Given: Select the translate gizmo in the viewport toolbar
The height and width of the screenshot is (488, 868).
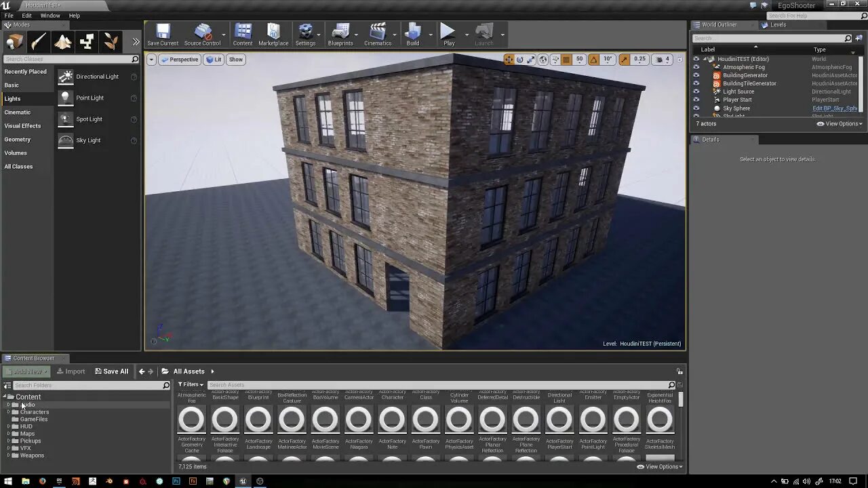Looking at the screenshot, I should (509, 60).
